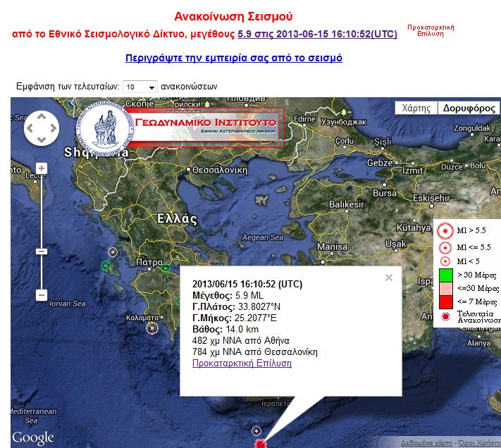Click the Uşak city label
The width and height of the screenshot is (501, 448).
[x=395, y=244]
